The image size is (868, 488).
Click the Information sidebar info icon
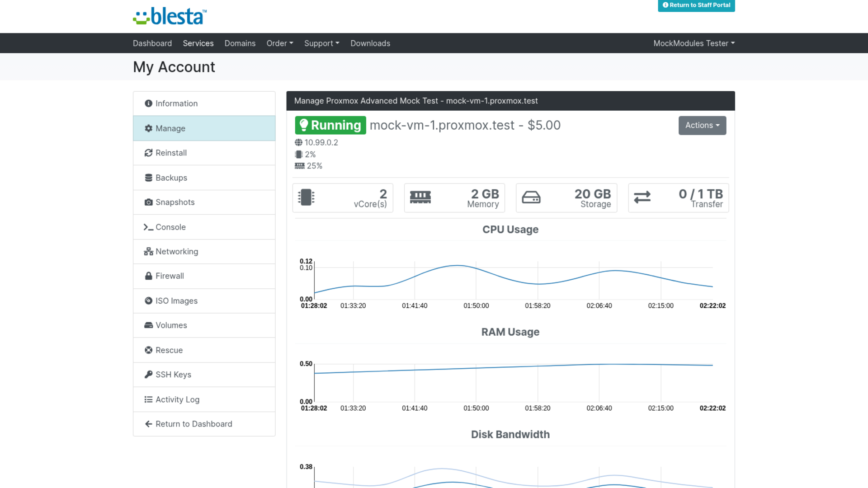click(x=148, y=103)
